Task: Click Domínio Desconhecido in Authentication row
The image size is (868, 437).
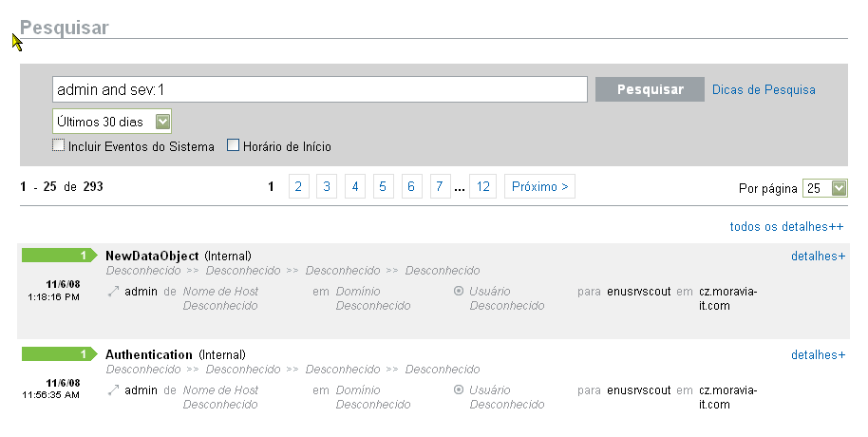Action: 373,397
